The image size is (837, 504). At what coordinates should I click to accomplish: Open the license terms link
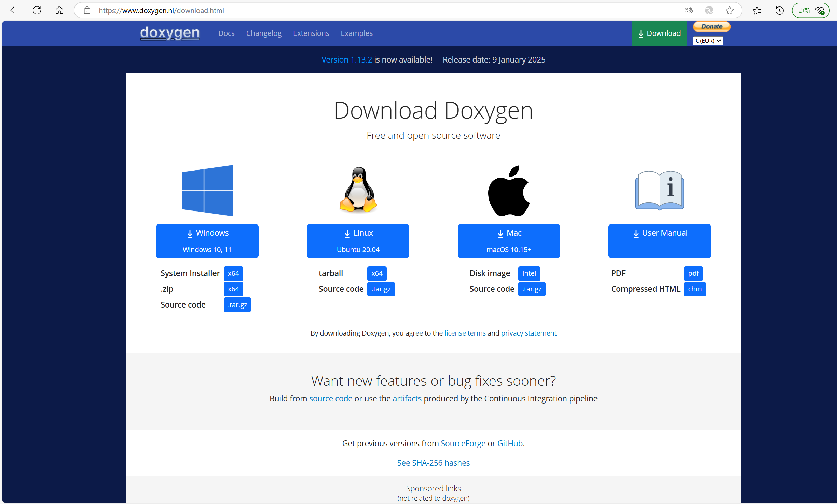[465, 333]
